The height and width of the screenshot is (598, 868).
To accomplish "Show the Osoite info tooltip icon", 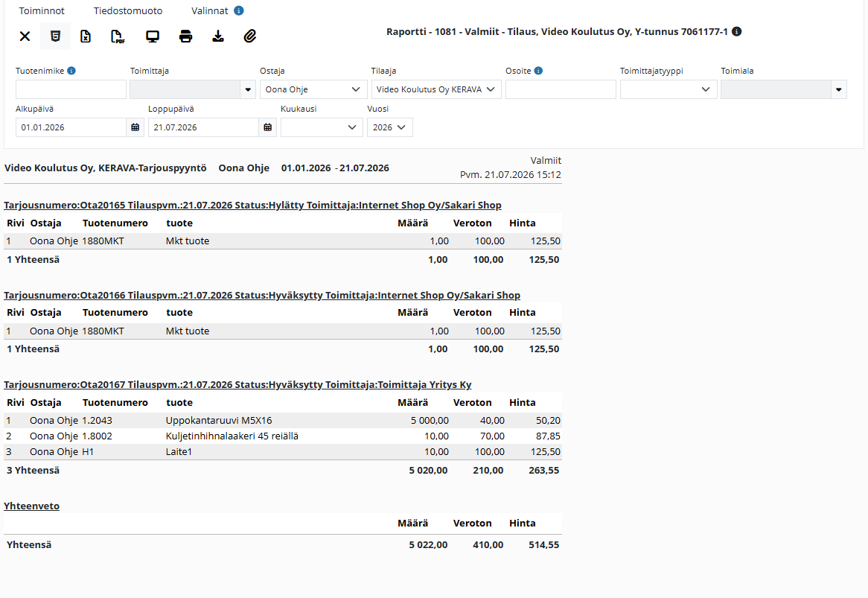I will click(x=538, y=70).
